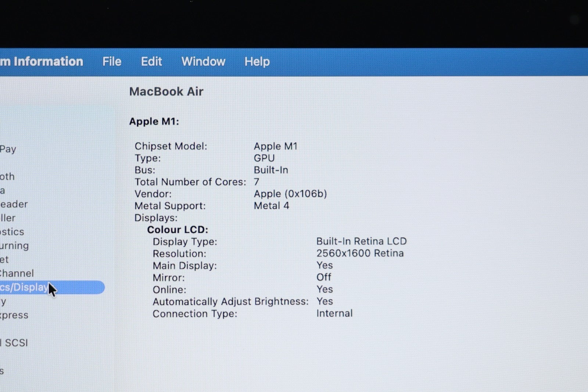Open the Fibre Channel section
The image size is (588, 392).
(x=17, y=273)
